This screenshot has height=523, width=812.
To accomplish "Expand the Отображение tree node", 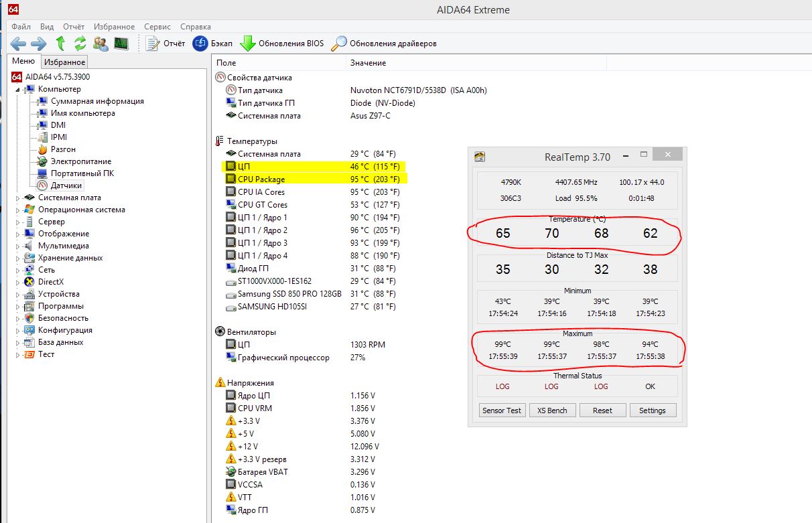I will [19, 234].
